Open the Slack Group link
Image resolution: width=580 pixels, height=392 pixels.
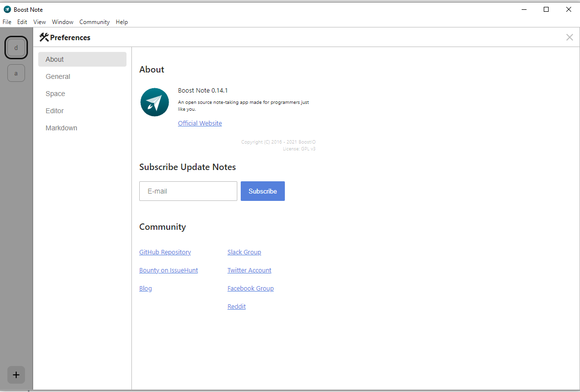point(244,252)
